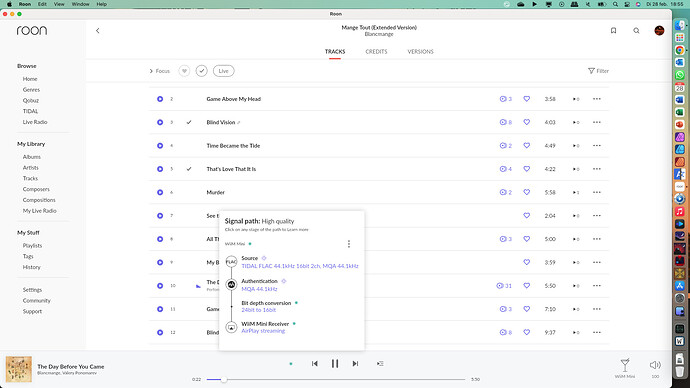Open more options for the 5:50 track
Screen dimensions: 690x388
pyautogui.click(x=597, y=286)
